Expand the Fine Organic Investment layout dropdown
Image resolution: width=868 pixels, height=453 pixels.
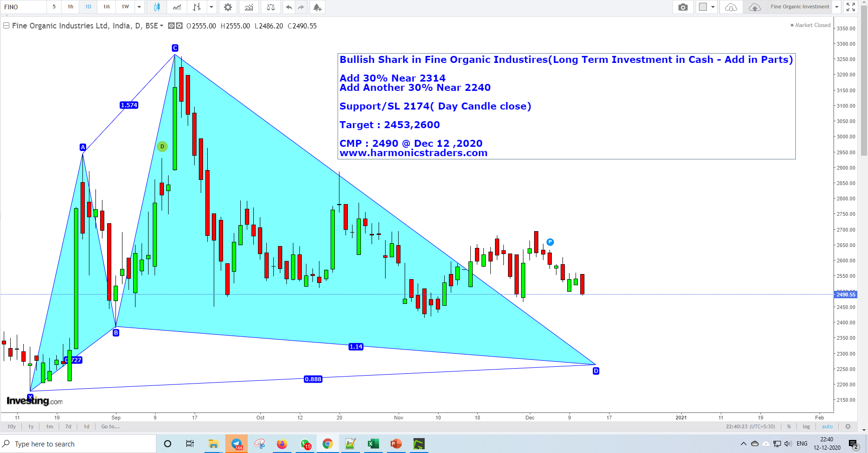click(837, 7)
